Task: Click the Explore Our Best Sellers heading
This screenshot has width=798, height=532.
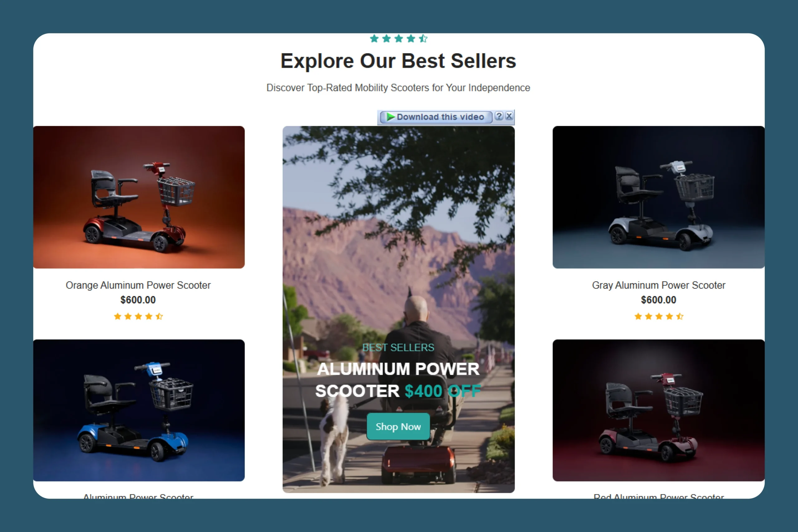Action: click(x=398, y=61)
